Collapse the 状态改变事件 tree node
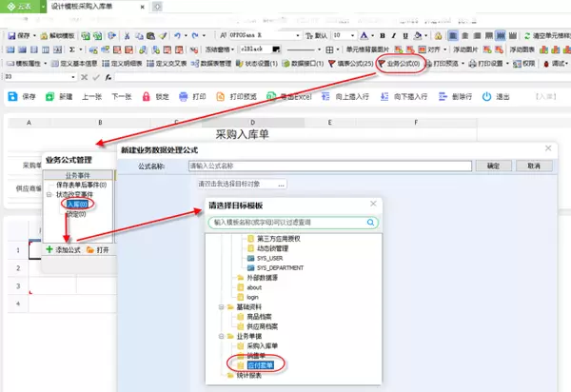The width and height of the screenshot is (571, 392). pyautogui.click(x=49, y=194)
